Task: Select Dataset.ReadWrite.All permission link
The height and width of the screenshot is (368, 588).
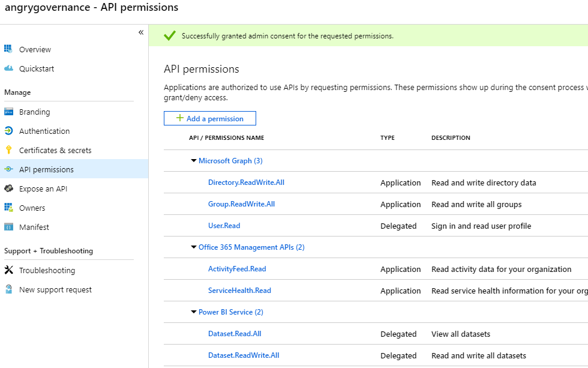Action: (x=244, y=355)
